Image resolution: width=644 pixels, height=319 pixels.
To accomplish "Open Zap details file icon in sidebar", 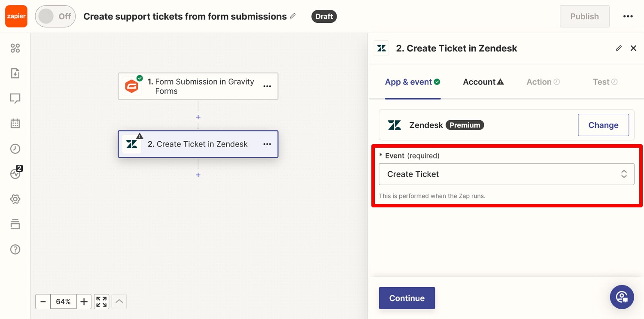I will 15,73.
